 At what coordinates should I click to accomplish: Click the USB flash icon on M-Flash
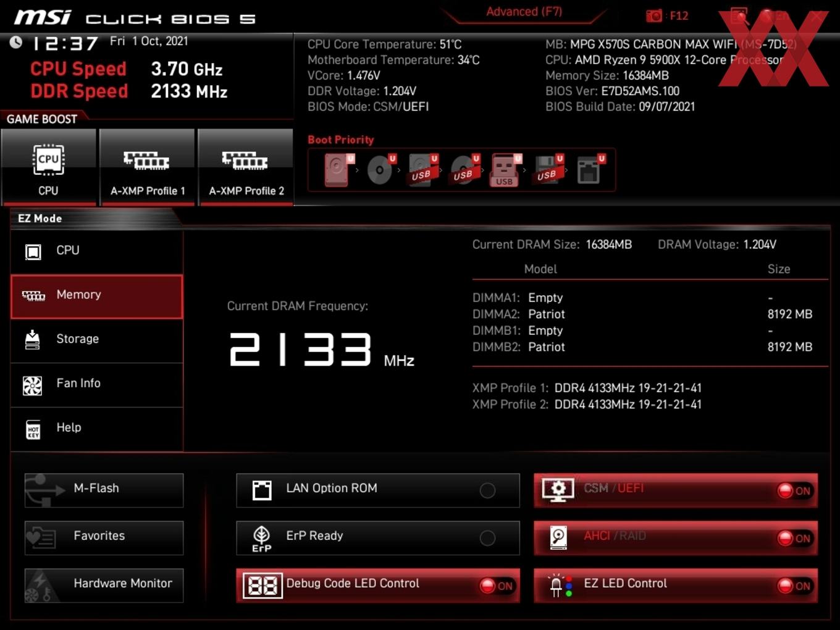tap(44, 490)
